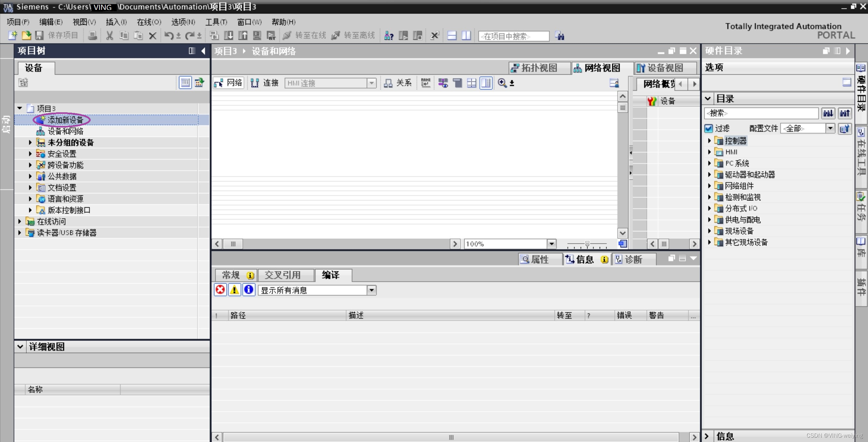Click the red error filter icon
This screenshot has height=442, width=868.
(220, 290)
